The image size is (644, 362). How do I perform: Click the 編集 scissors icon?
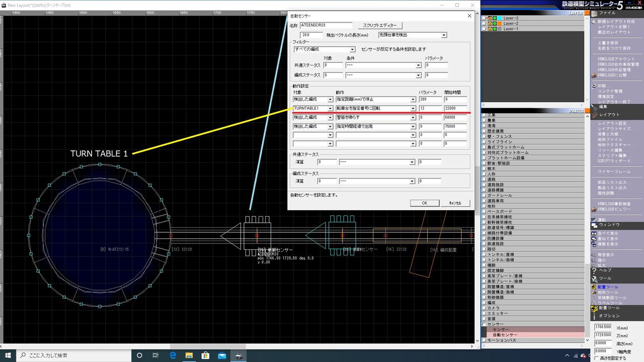click(594, 107)
